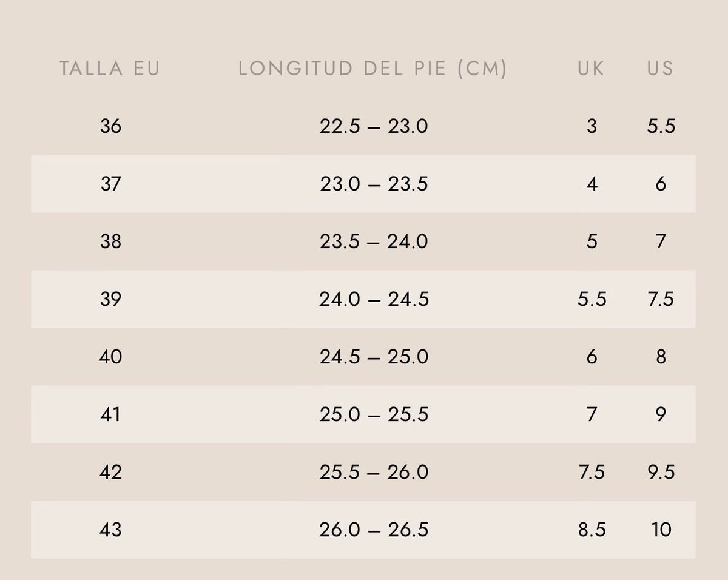Click the US column header

[661, 69]
